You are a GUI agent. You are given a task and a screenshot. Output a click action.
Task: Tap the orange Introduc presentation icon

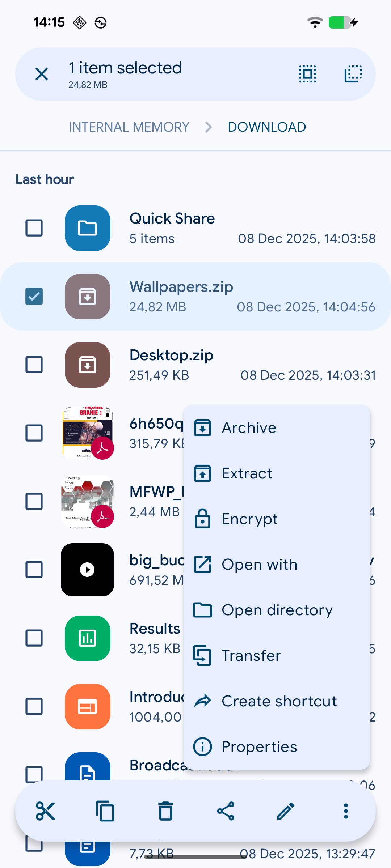point(87,706)
